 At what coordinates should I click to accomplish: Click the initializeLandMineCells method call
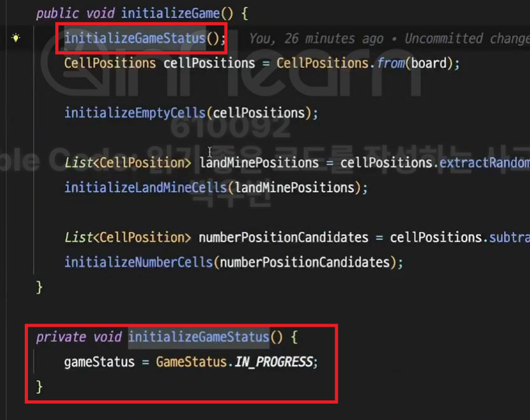(x=146, y=188)
